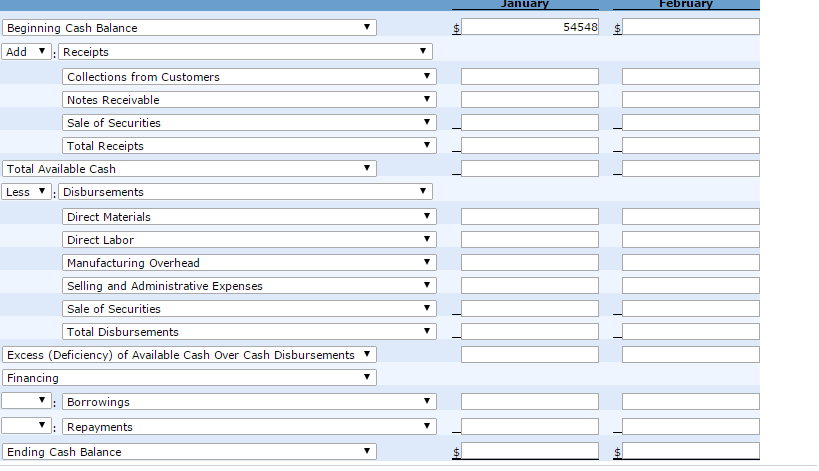Click January Beginning Cash Balance field showing 54548
The width and height of the screenshot is (819, 471).
[x=529, y=28]
